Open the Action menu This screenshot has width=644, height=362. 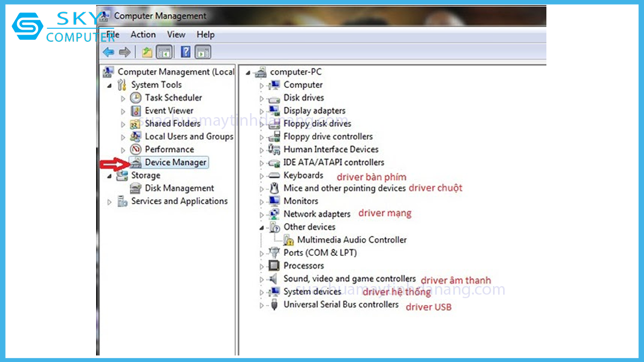point(143,35)
